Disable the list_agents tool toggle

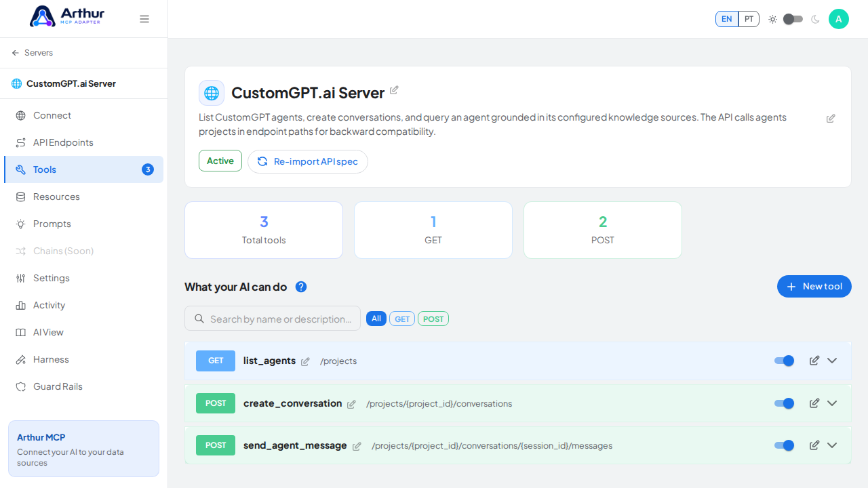[x=784, y=361]
